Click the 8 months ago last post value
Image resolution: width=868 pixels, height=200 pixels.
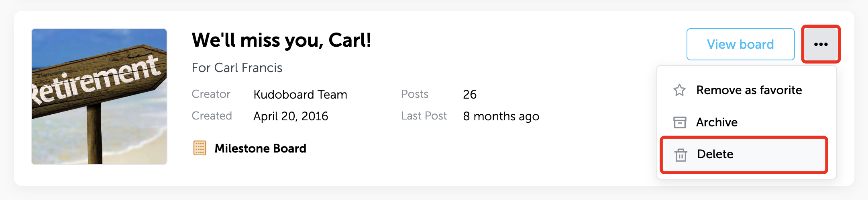501,116
